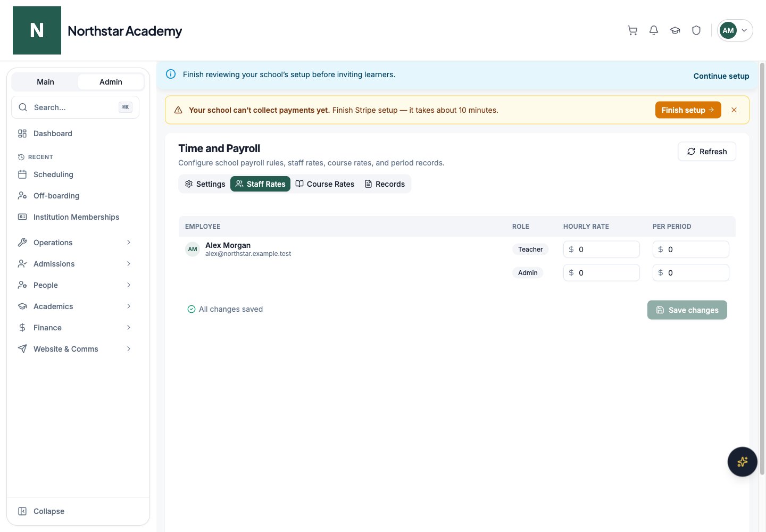766x532 pixels.
Task: Refresh the Time and Payroll page
Action: (706, 152)
